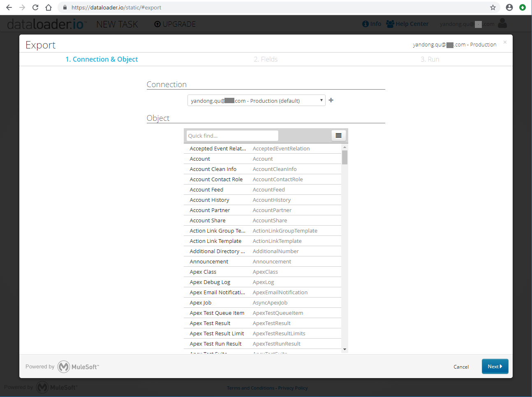Click the MuleSoft logo in dialog footer
The image size is (532, 397).
[x=78, y=367]
